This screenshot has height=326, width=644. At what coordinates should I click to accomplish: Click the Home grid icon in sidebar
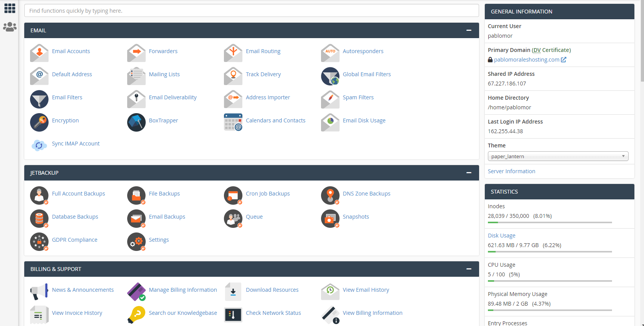tap(10, 8)
